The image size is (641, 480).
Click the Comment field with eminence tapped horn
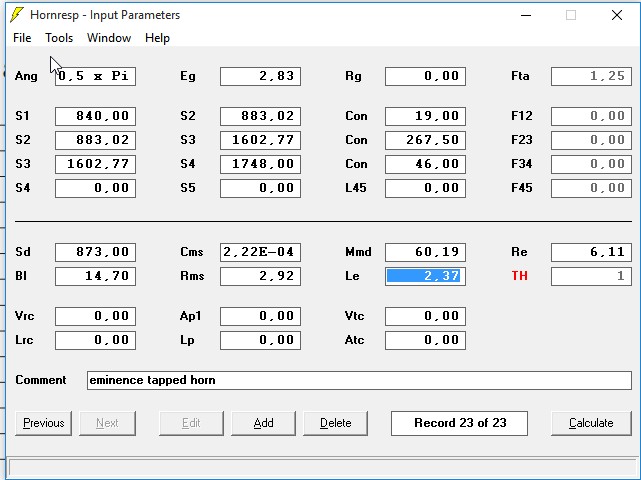click(359, 380)
